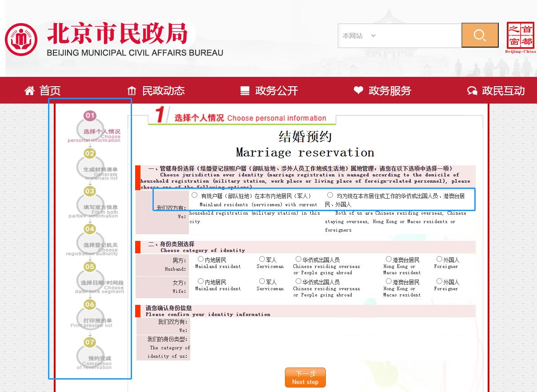
Task: Select Wife Mainland resident radio button
Action: [200, 281]
